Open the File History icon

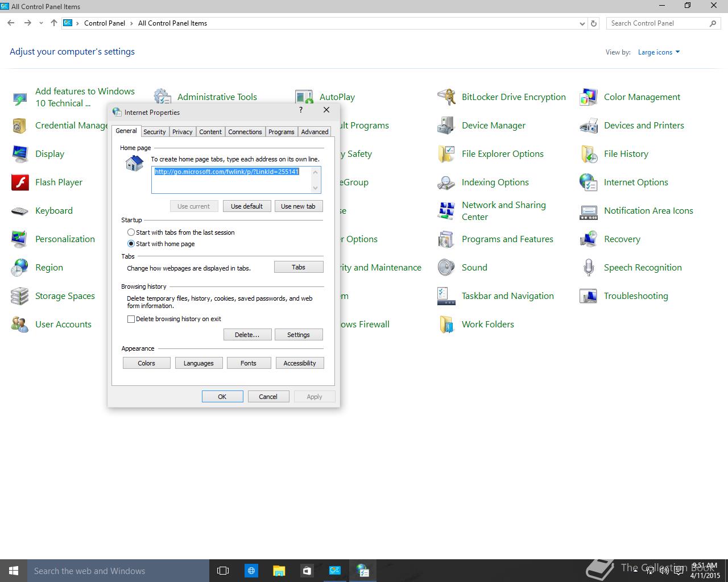(x=589, y=154)
